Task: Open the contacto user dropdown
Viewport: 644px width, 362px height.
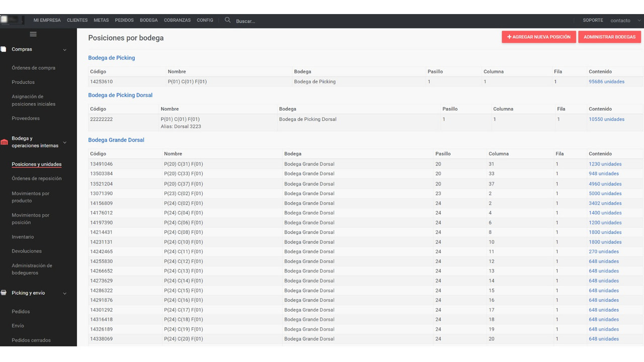Action: tap(625, 21)
